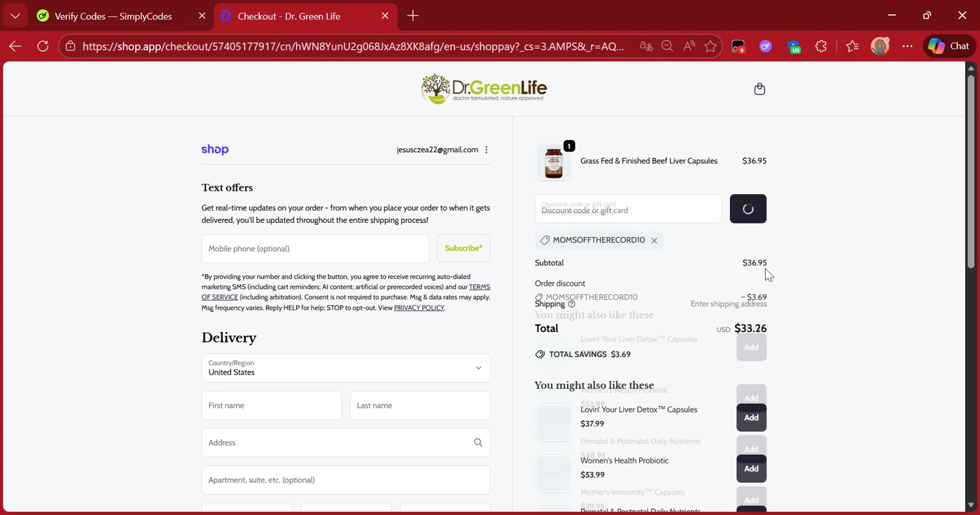Focus the Mobile phone optional field
This screenshot has height=515, width=980.
coord(315,248)
